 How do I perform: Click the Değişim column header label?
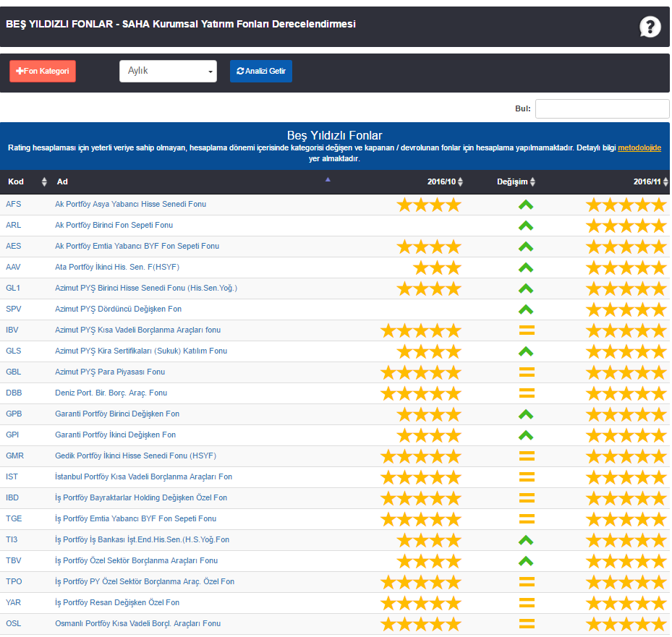[511, 182]
